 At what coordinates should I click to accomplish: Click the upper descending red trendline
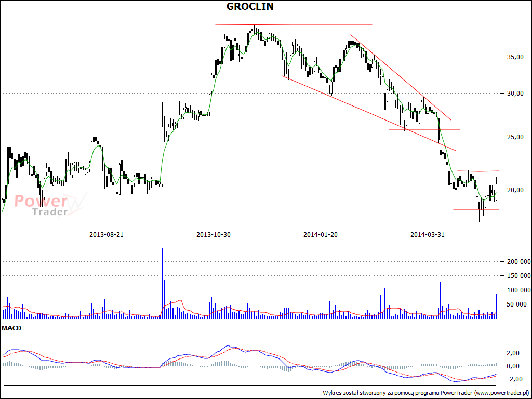[x=401, y=77]
